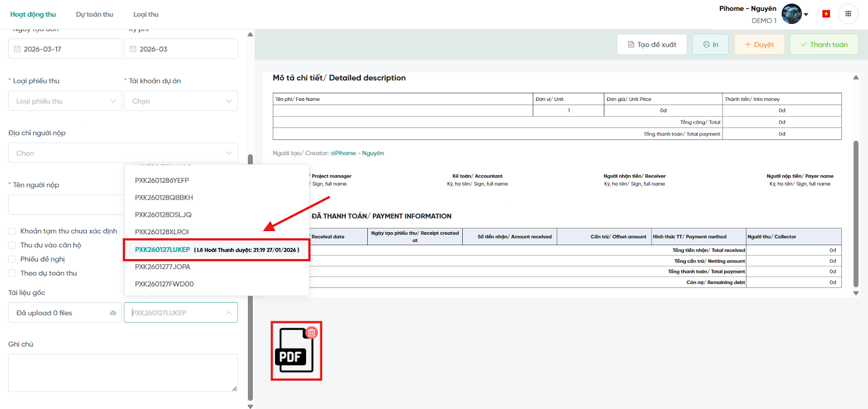Expand the Tài khoản dự án dropdown
Viewport: 868px width, 409px height.
click(x=181, y=101)
